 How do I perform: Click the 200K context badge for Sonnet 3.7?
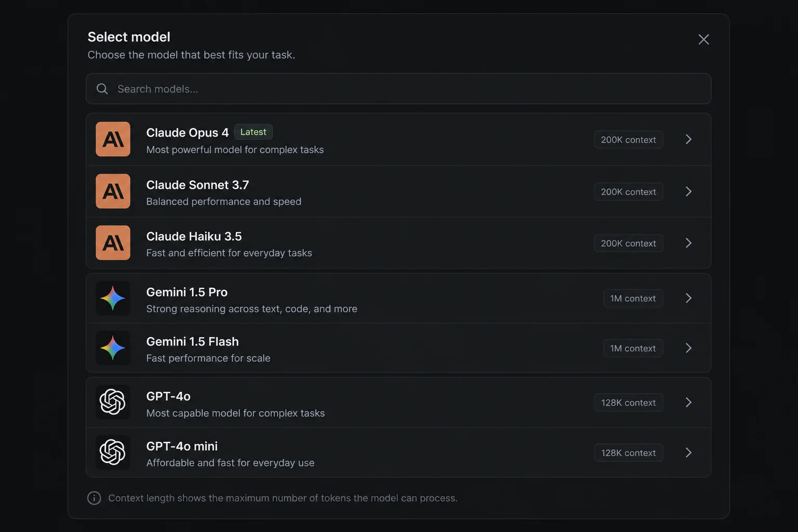point(628,192)
